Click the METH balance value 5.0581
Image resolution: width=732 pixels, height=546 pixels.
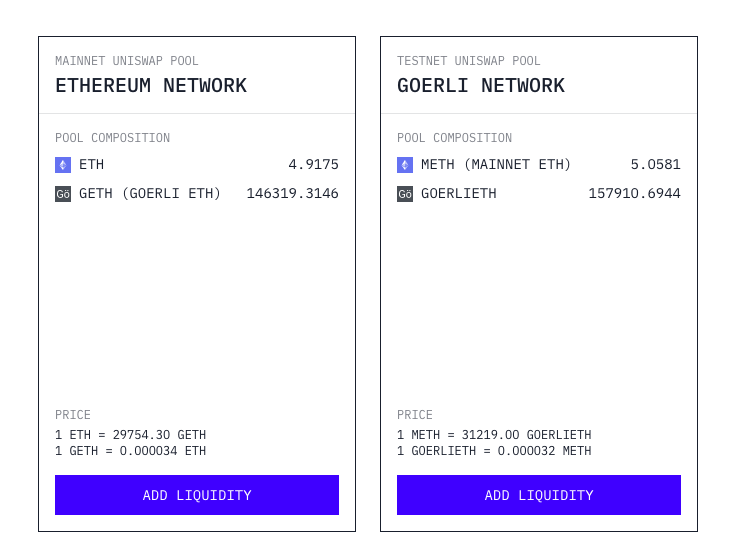pyautogui.click(x=655, y=165)
